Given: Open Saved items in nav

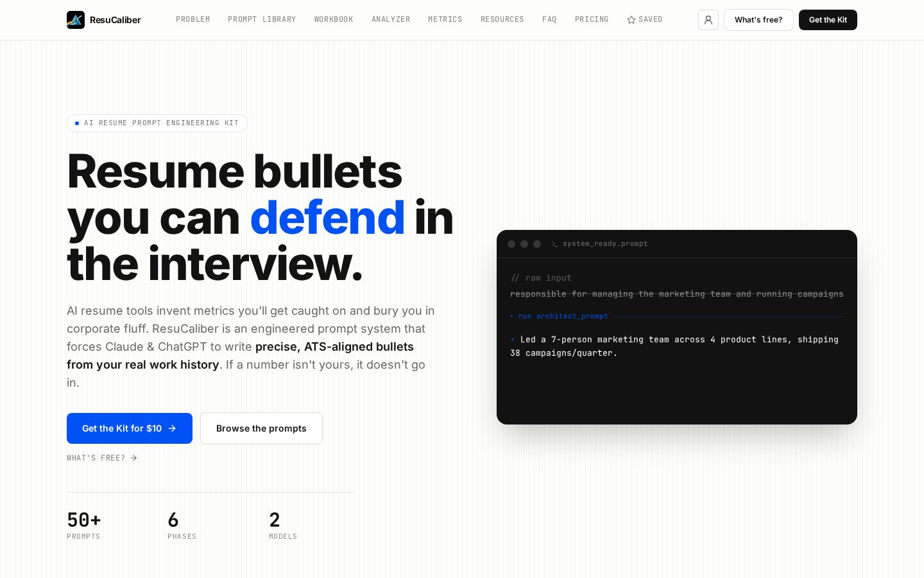Looking at the screenshot, I should pyautogui.click(x=645, y=20).
